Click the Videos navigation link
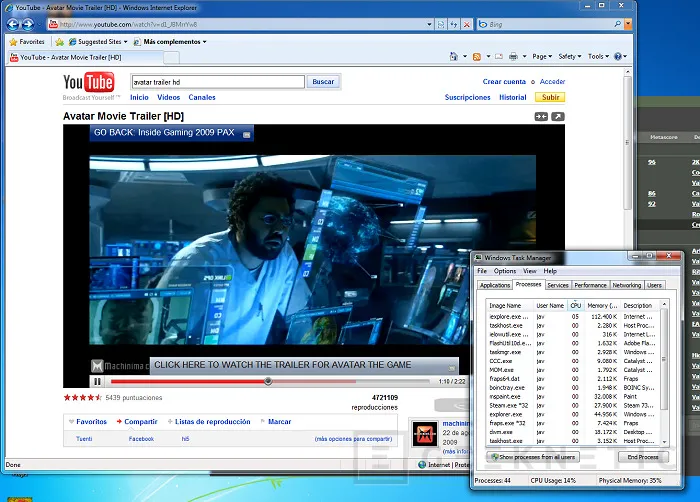 click(168, 97)
